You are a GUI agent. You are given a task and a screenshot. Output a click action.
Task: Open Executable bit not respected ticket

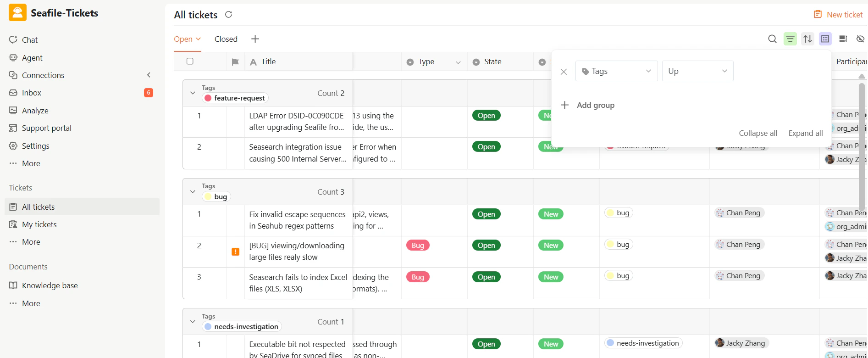coord(297,350)
